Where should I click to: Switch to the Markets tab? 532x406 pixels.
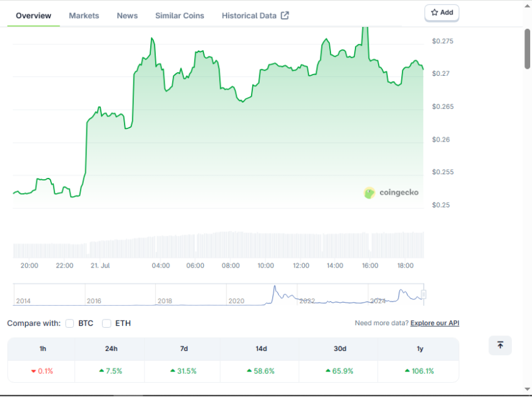(84, 16)
